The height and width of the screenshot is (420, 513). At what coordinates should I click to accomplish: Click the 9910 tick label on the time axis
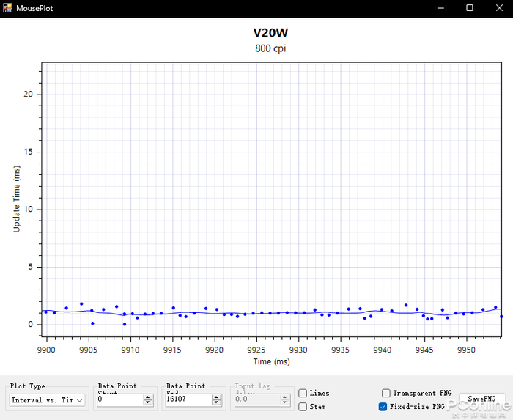[130, 350]
